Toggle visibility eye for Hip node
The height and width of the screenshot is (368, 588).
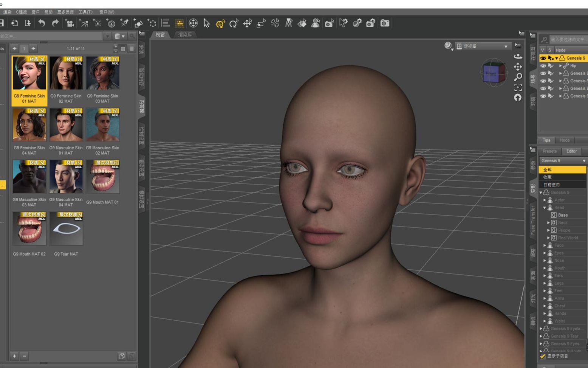[x=543, y=65]
